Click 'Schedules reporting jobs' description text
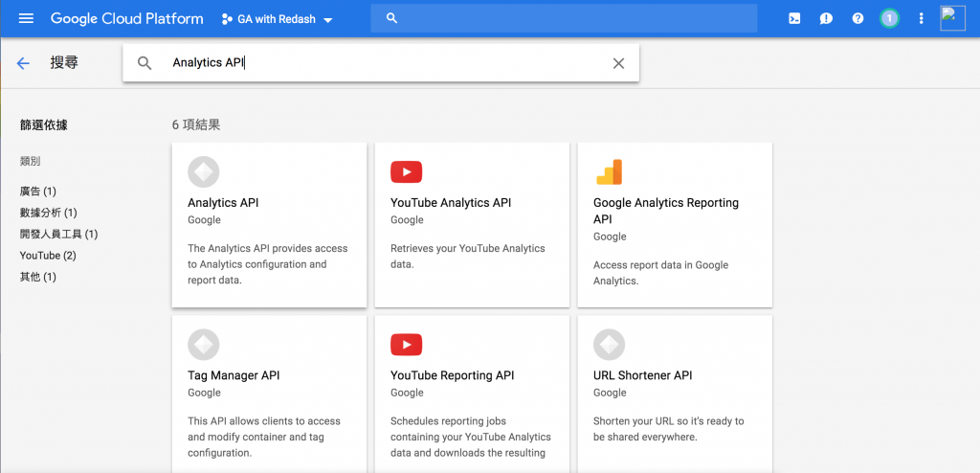Screen dimensions: 980x473 click(x=471, y=437)
